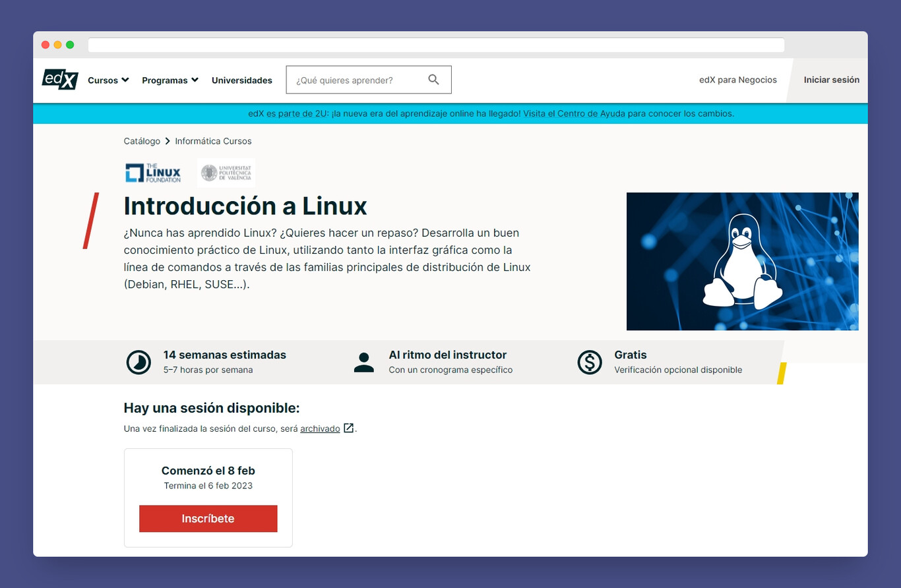Expand the Cursos dropdown

click(x=108, y=80)
